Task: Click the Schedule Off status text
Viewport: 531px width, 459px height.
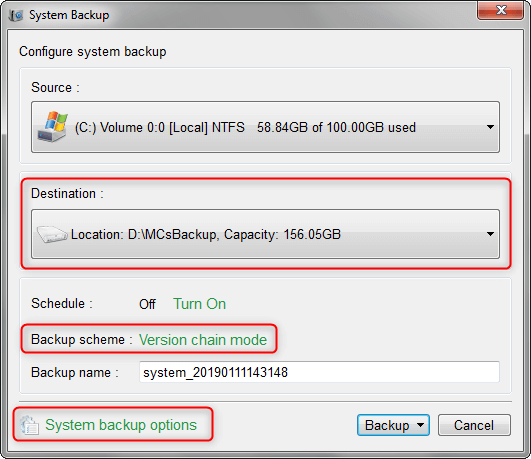Action: [147, 304]
